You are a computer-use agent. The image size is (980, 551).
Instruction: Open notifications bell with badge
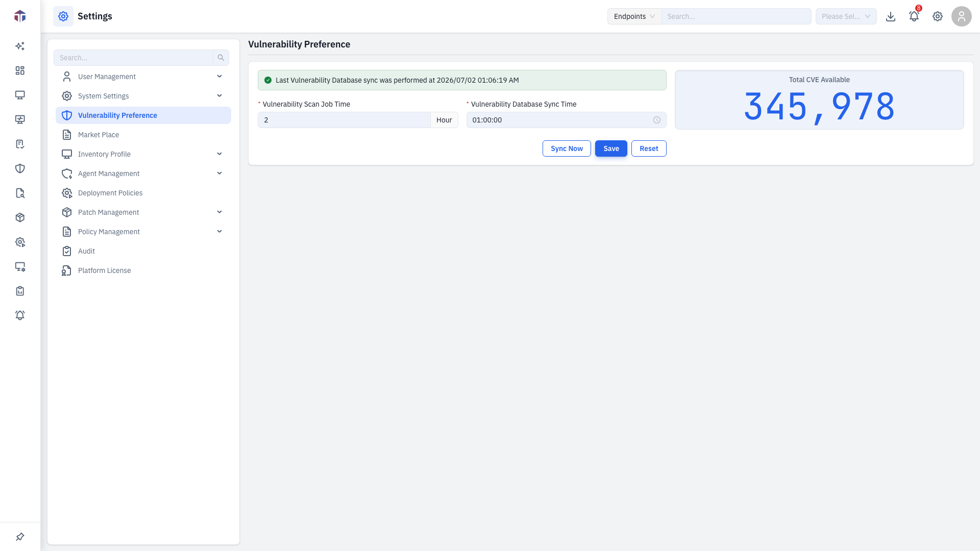pos(914,16)
